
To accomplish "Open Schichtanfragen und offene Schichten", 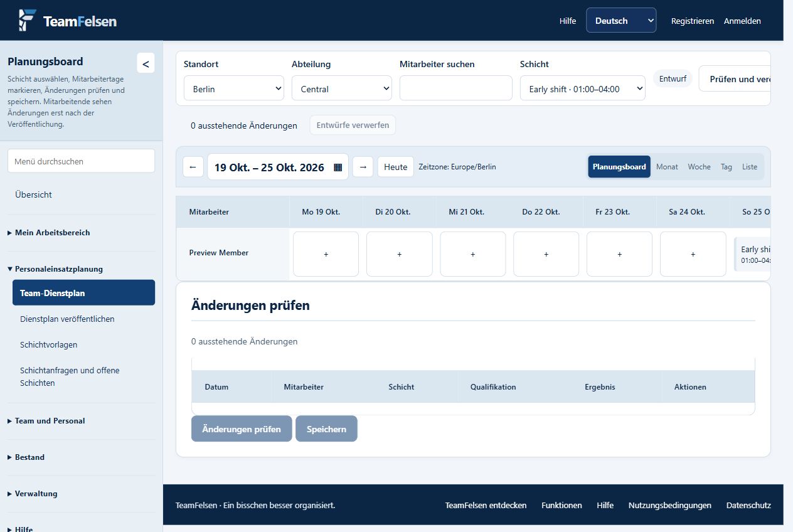I will [83, 376].
